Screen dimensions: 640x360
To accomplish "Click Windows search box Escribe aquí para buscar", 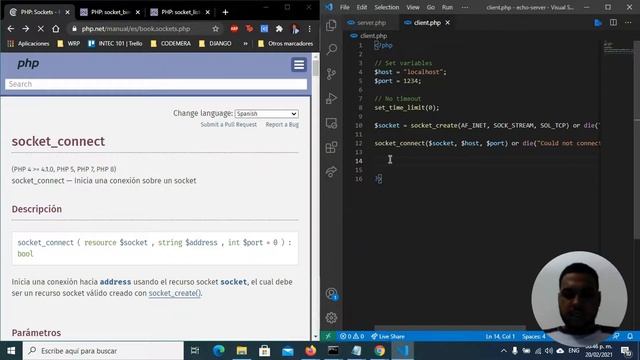I will click(103, 351).
